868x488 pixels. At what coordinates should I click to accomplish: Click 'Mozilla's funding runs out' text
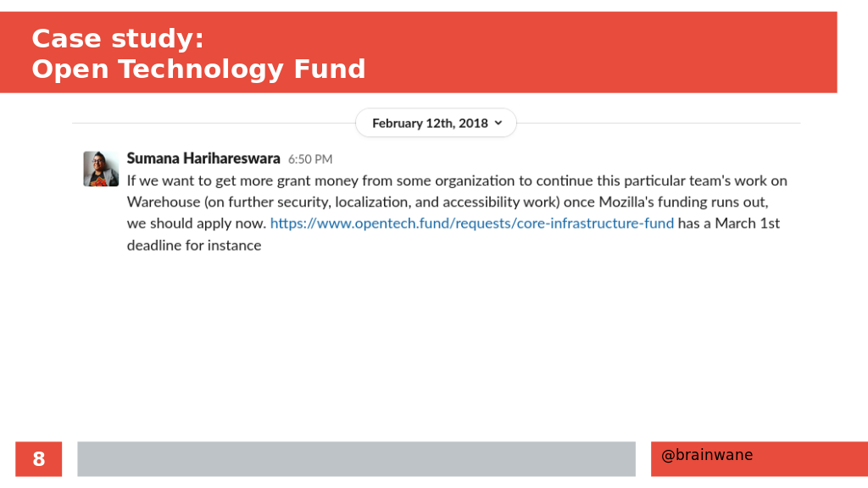point(683,202)
